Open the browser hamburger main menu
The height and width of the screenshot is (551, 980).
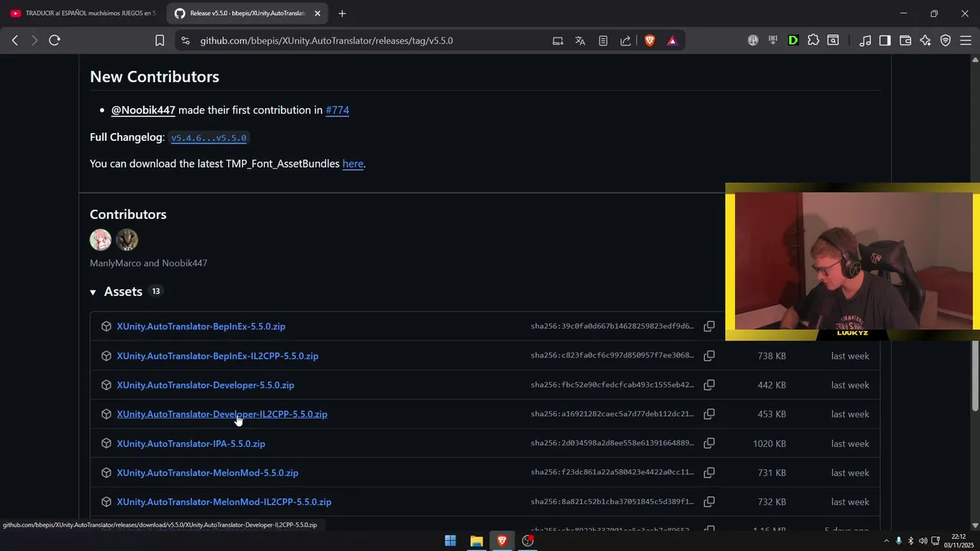[x=965, y=41]
